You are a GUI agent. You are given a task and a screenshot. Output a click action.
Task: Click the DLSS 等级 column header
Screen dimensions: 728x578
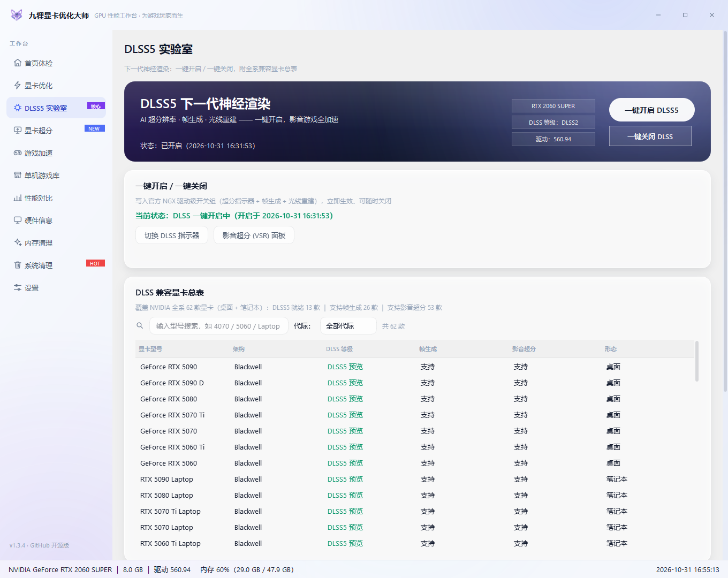(x=339, y=349)
